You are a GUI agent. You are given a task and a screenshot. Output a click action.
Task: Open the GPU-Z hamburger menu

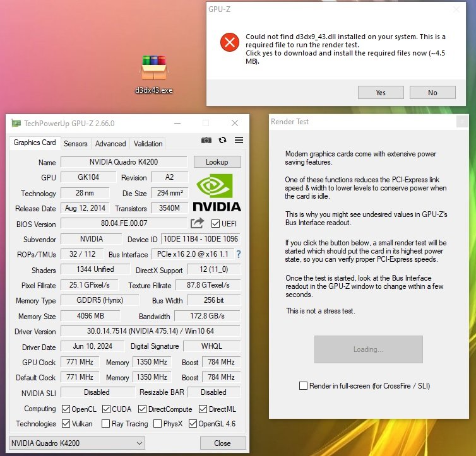coord(239,140)
